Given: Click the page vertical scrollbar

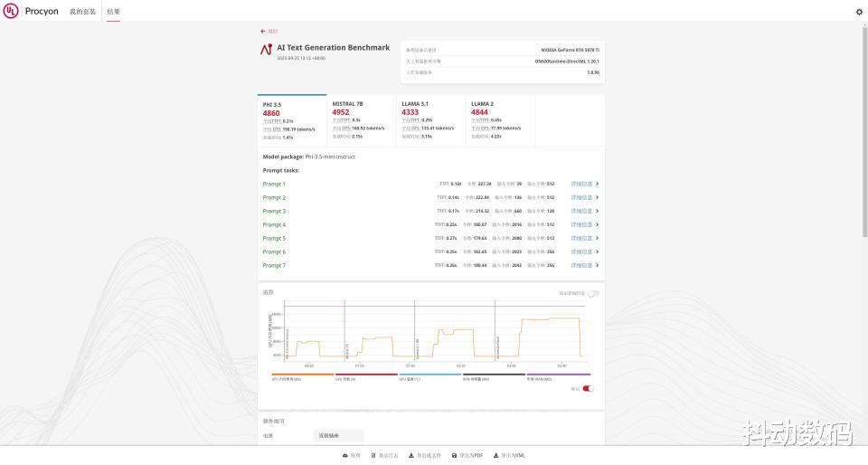Looking at the screenshot, I should [x=864, y=133].
